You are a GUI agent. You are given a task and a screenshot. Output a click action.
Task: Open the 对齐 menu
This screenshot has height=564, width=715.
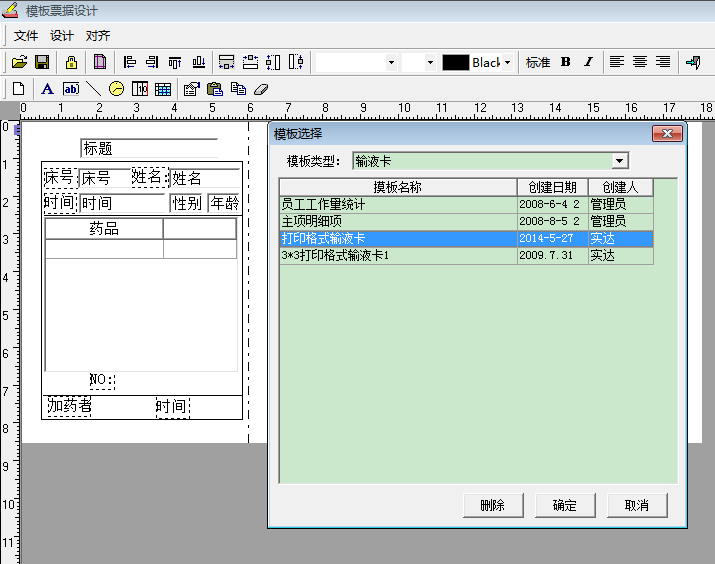[x=98, y=36]
